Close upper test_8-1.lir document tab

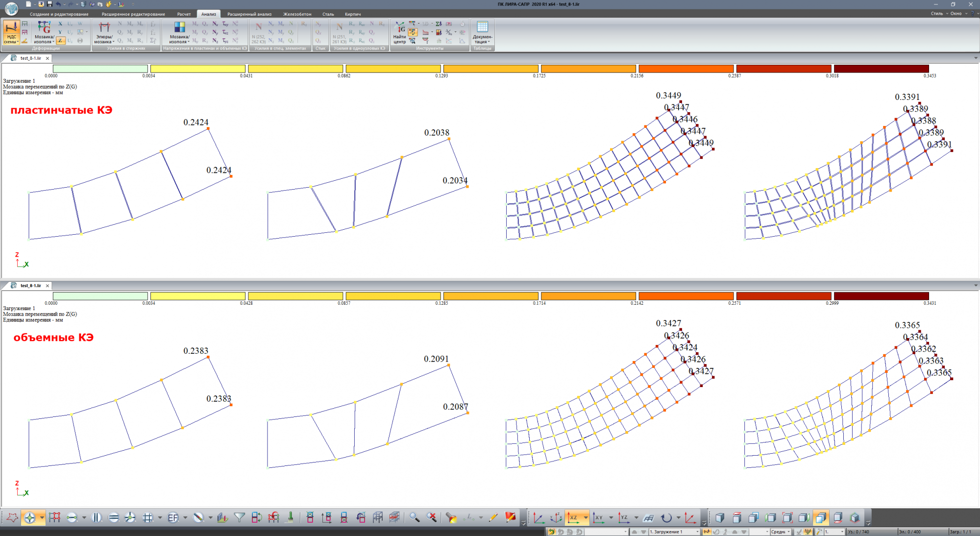[x=48, y=58]
